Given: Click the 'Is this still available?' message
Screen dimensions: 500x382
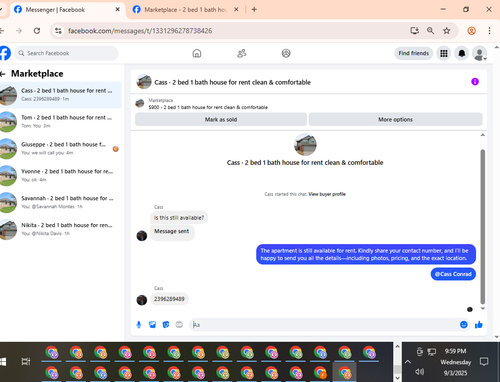Looking at the screenshot, I should tap(179, 218).
